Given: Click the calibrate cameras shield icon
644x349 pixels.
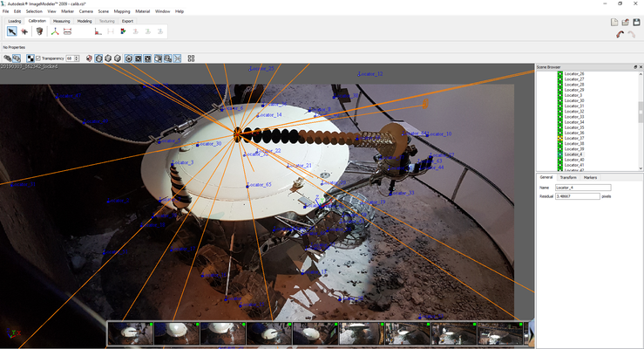Looking at the screenshot, I should [39, 31].
